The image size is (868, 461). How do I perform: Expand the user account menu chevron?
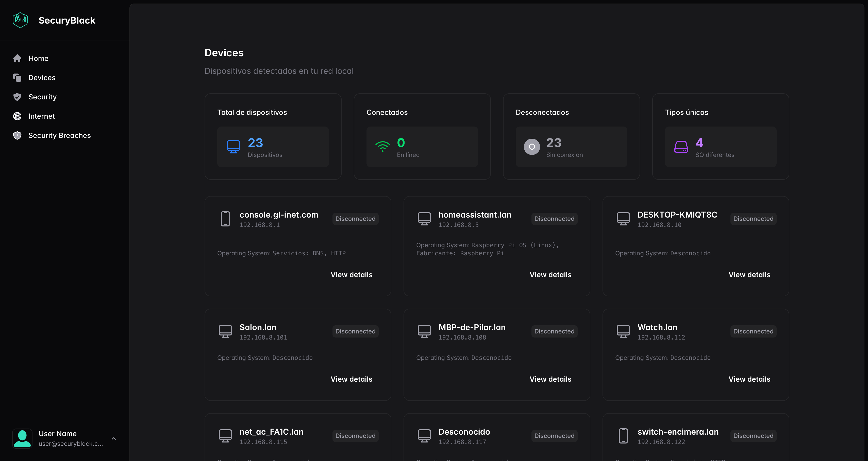click(114, 438)
